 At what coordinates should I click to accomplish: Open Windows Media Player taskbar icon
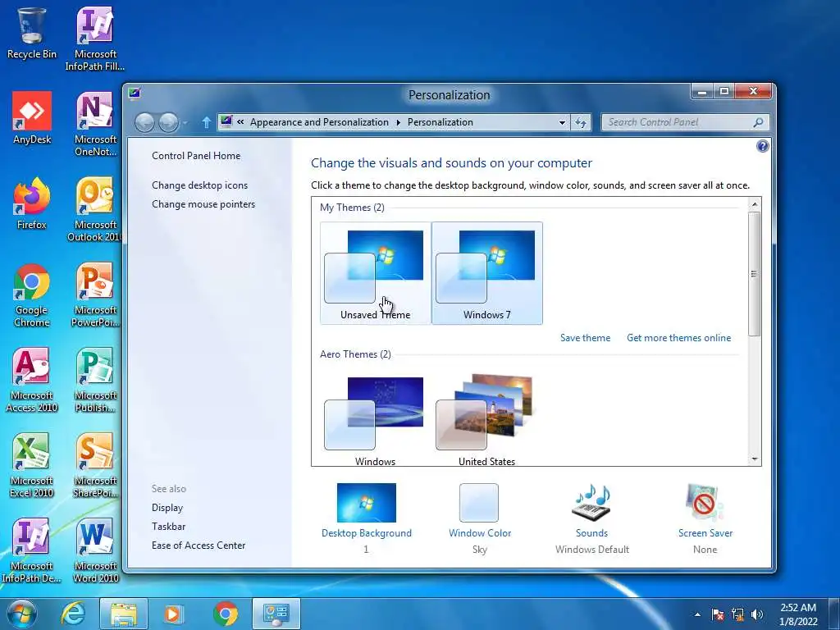[x=173, y=614]
